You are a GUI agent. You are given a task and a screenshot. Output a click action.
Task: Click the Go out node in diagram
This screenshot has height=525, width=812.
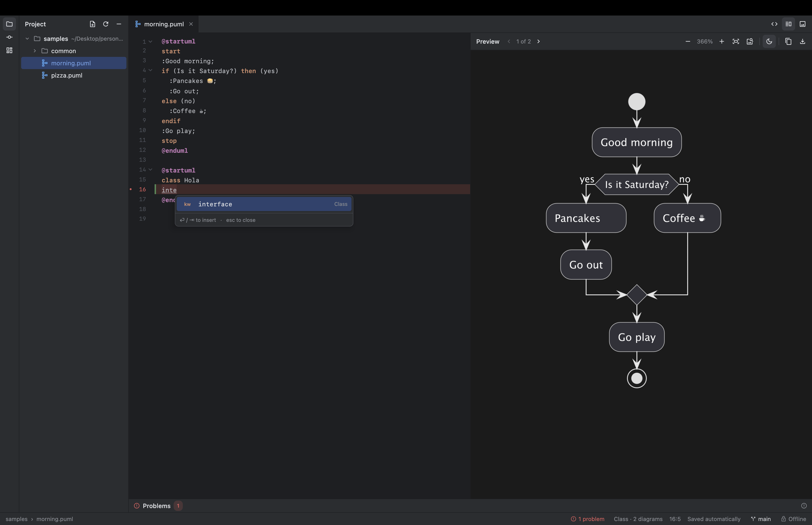pos(586,265)
